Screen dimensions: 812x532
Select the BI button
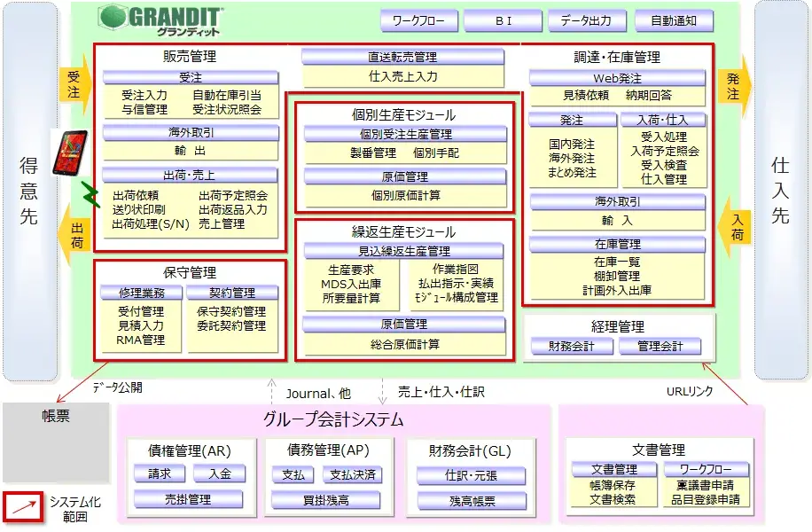click(502, 20)
